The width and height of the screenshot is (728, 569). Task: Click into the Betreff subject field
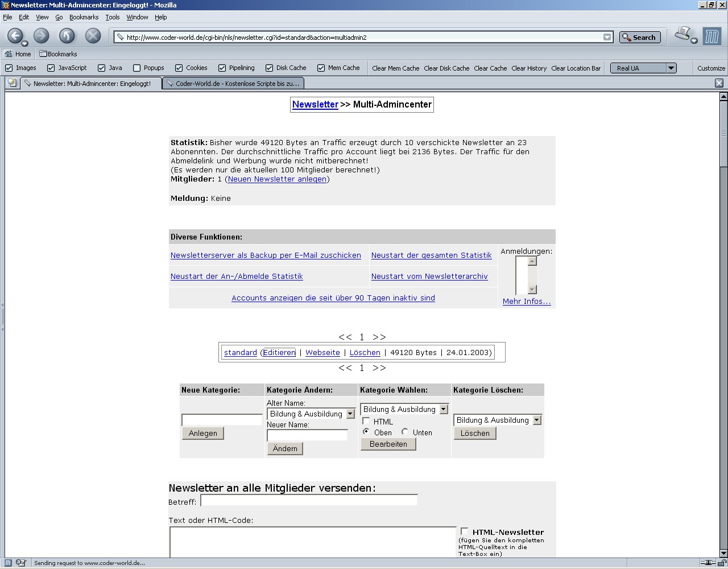[309, 500]
